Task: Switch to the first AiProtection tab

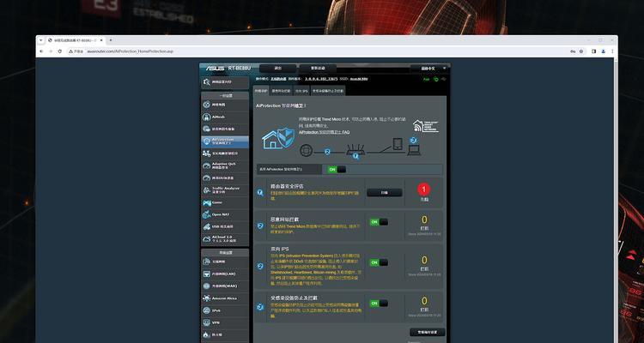Action: click(x=261, y=91)
